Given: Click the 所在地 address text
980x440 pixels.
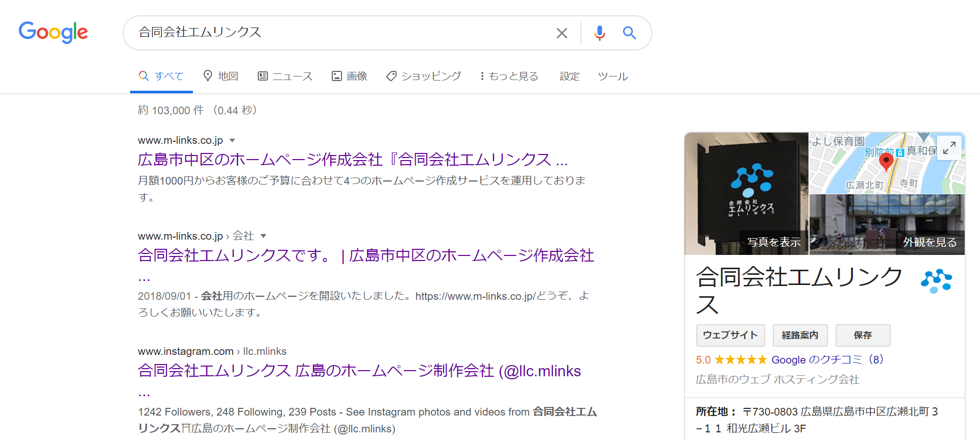Looking at the screenshot, I should [x=817, y=420].
